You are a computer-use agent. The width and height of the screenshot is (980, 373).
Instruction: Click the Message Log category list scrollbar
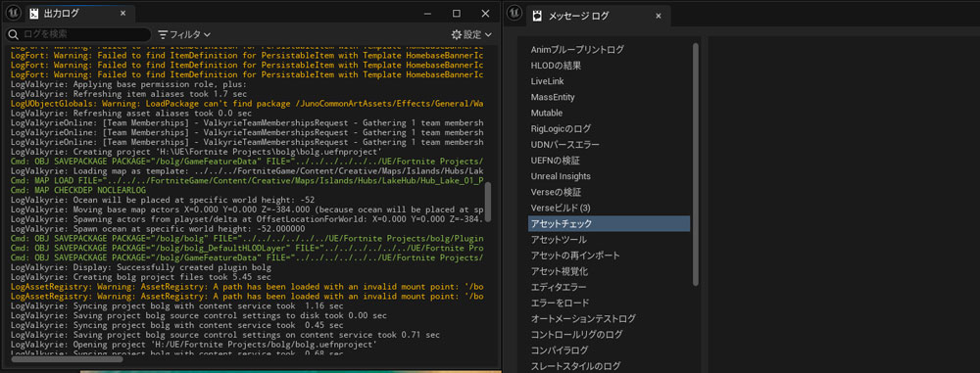pos(696,164)
